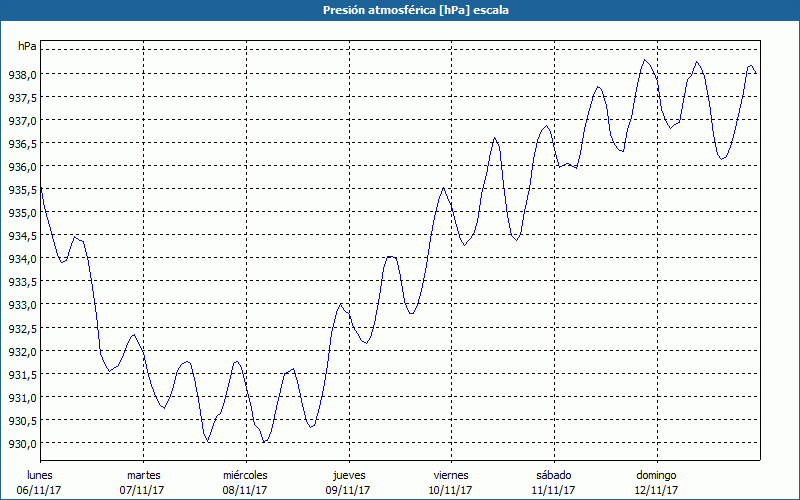Select the 'miércoles' day marker
The height and width of the screenshot is (500, 800).
coord(245,475)
